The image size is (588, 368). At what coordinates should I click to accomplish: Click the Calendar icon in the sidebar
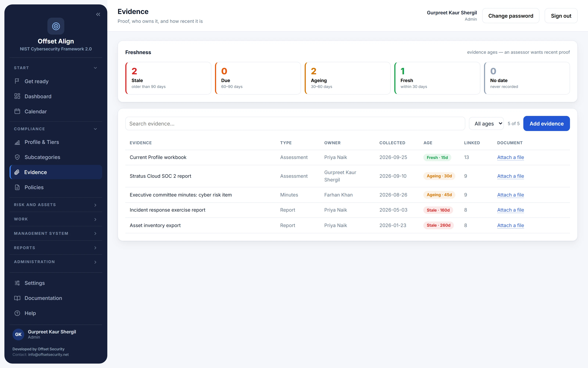(17, 111)
